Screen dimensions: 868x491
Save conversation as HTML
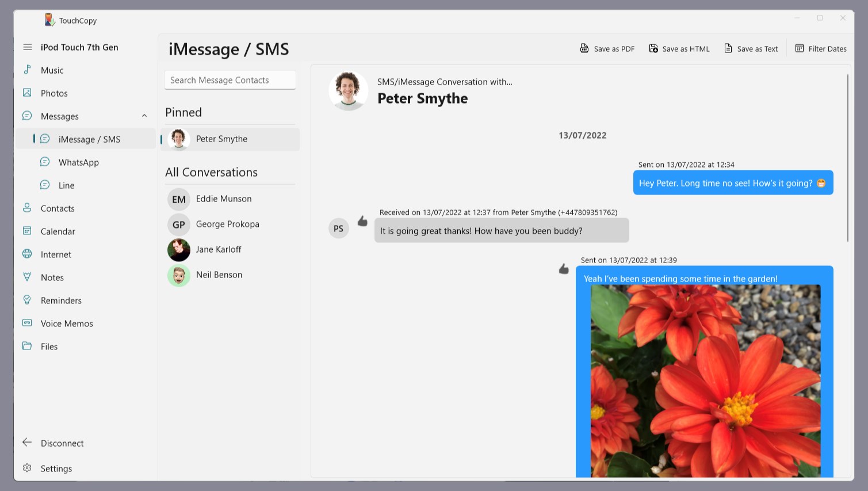pos(679,49)
